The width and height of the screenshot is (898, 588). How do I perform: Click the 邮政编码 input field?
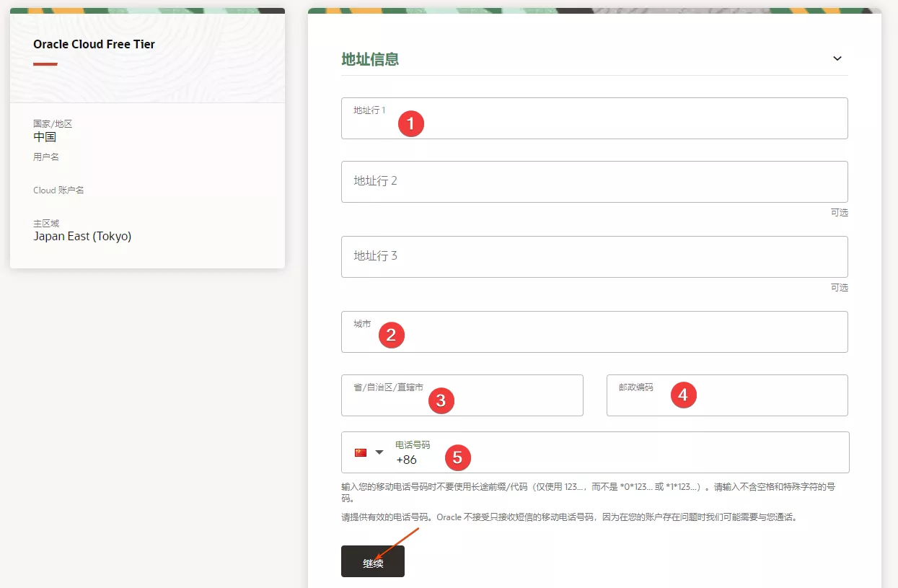pos(727,395)
